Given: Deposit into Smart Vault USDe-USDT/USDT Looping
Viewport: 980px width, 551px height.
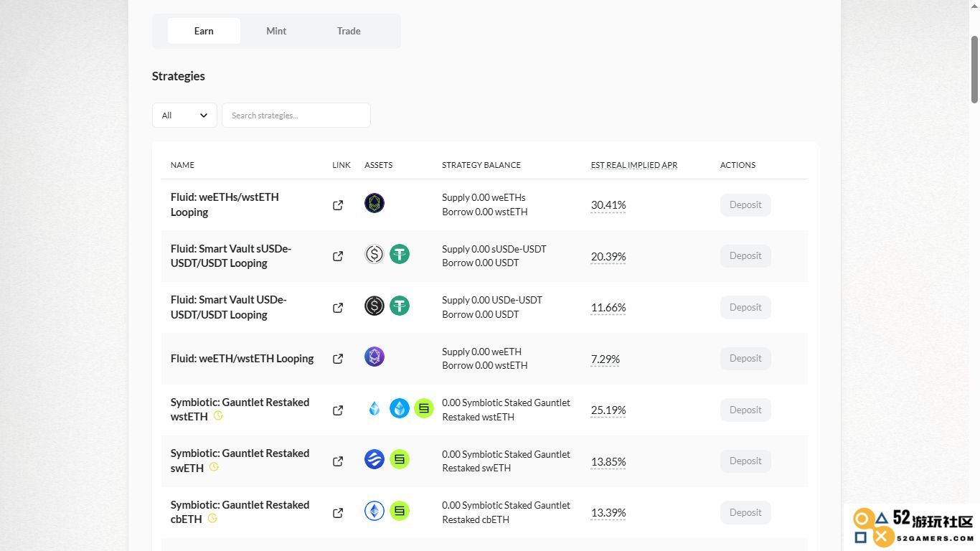Looking at the screenshot, I should pyautogui.click(x=745, y=307).
